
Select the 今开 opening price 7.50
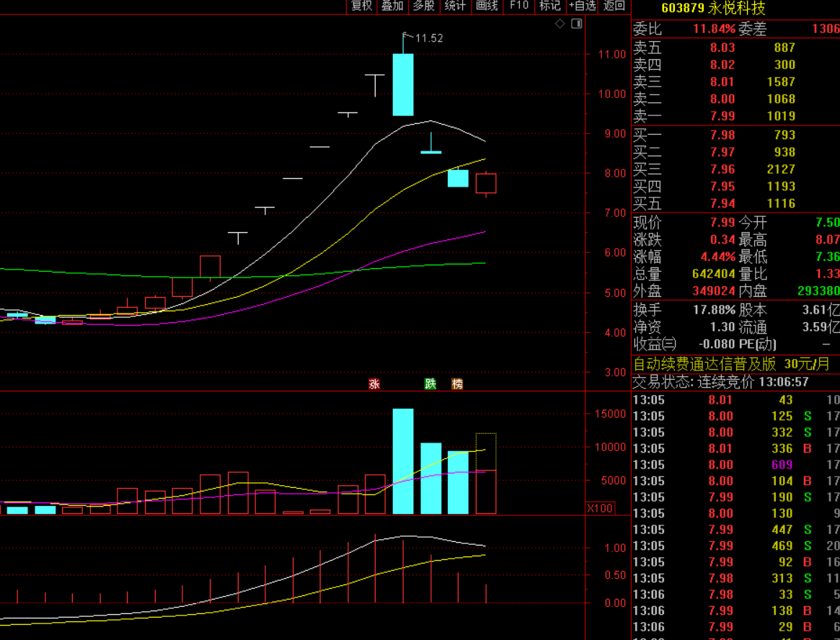pyautogui.click(x=828, y=222)
